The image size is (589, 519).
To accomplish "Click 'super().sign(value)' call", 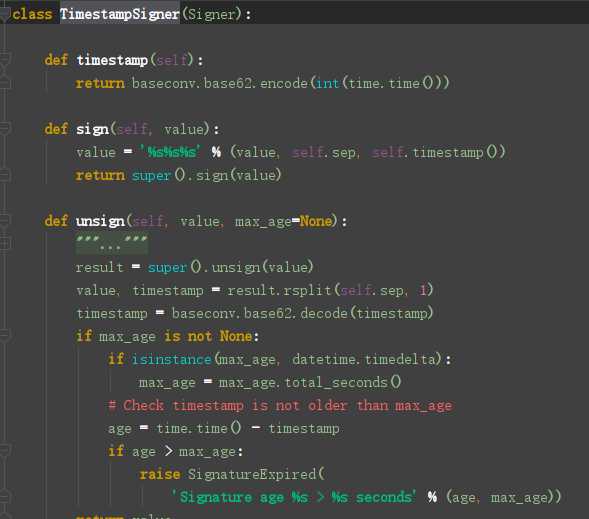I will (206, 175).
